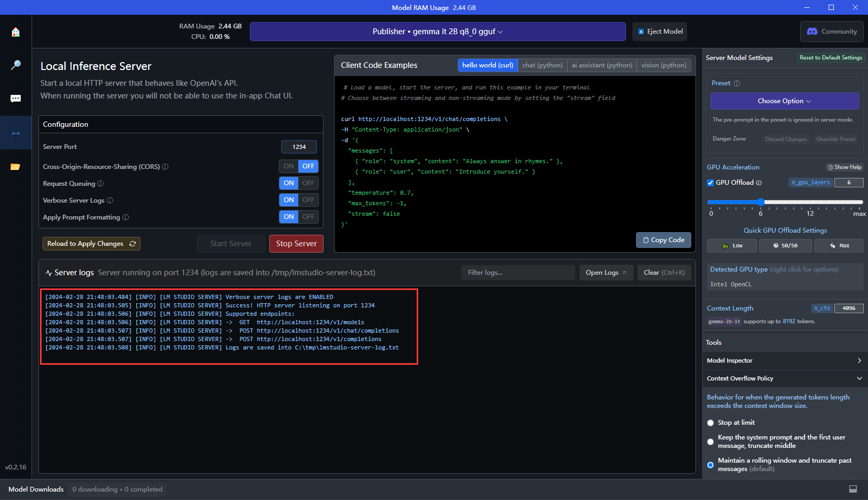Click the Preset info icon
Viewport: 868px width, 500px height.
(x=737, y=84)
